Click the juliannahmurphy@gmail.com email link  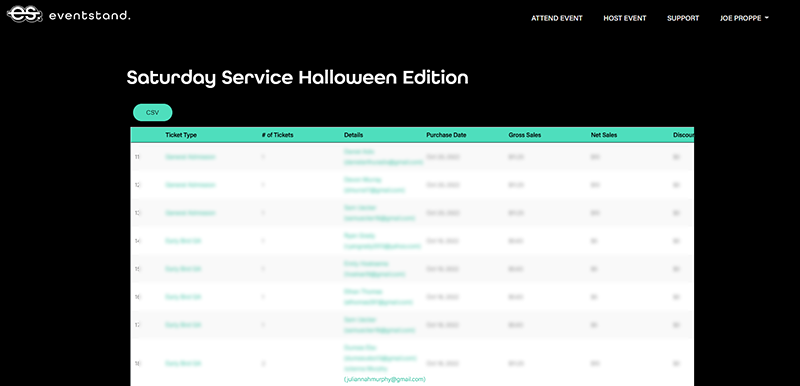[x=385, y=379]
